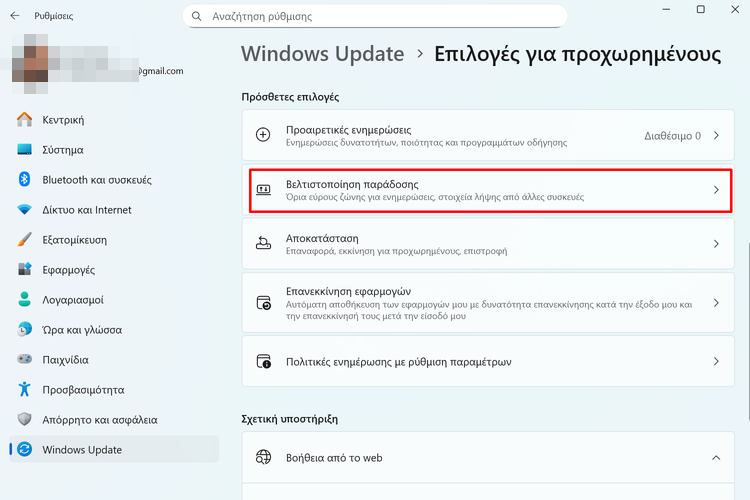The image size is (750, 500).
Task: Click the Ώρα και γλώσσα clock icon
Action: click(25, 330)
